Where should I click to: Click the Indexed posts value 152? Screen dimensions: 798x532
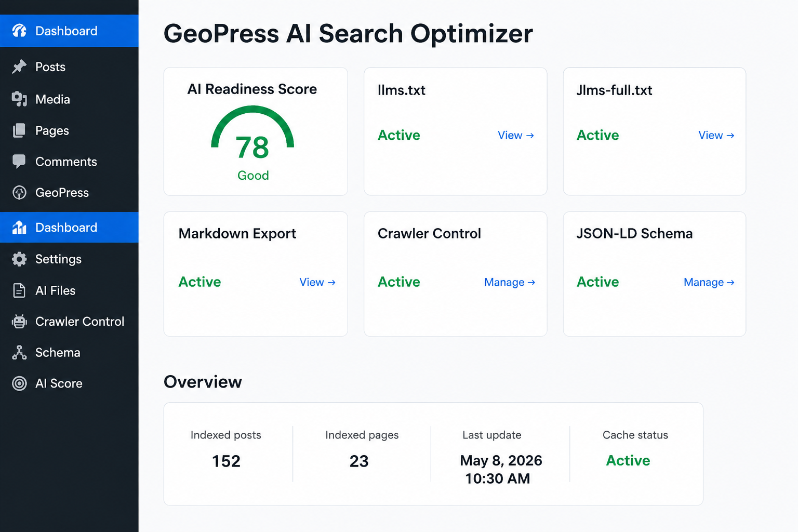click(x=226, y=461)
